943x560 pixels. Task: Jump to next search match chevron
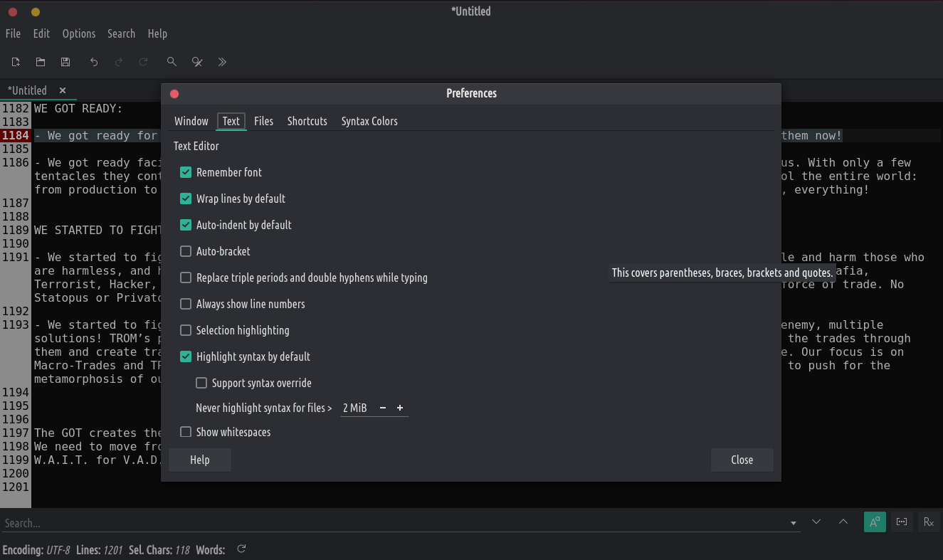click(x=816, y=522)
